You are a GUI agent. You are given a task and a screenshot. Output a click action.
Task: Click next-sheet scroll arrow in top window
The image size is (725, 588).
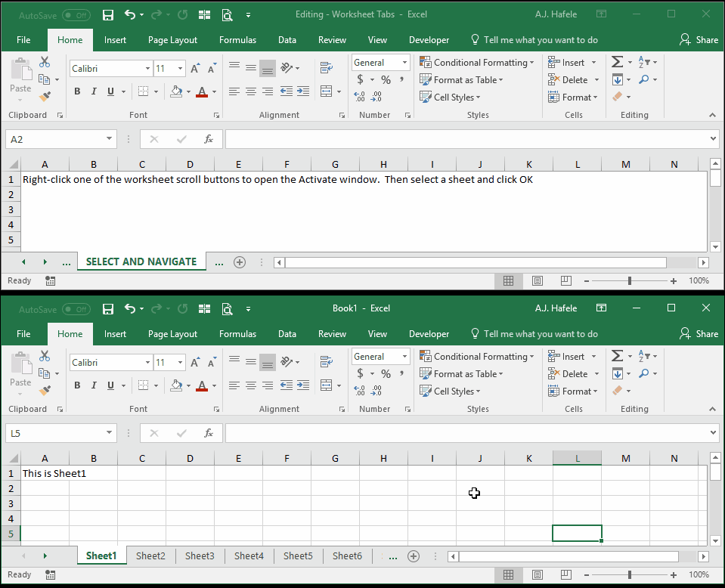(45, 262)
